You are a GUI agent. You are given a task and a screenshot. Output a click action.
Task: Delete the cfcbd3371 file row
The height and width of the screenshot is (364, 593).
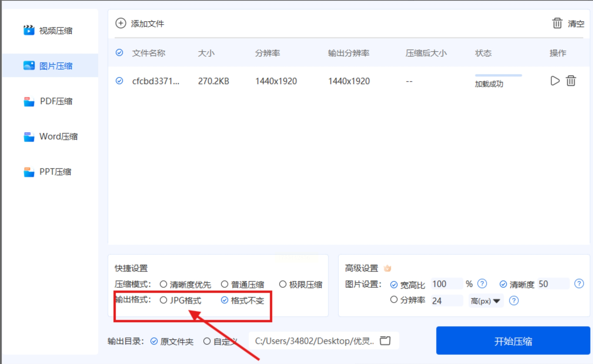coord(571,81)
